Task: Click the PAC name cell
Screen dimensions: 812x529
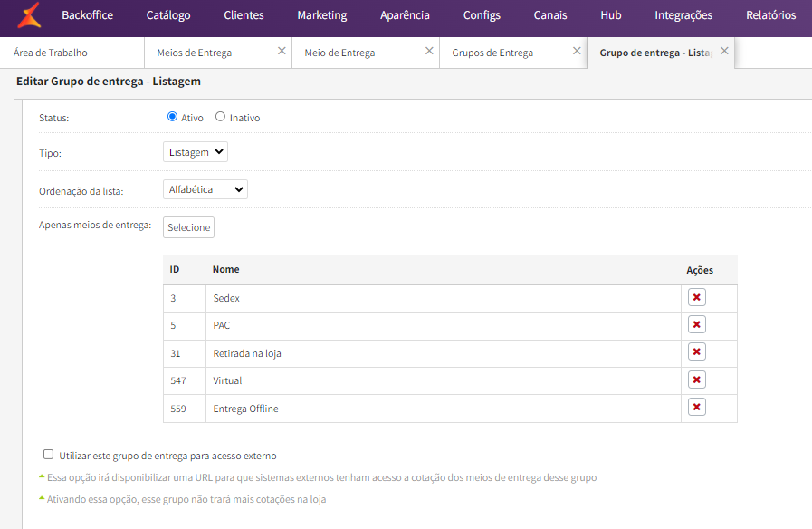Action: [x=444, y=325]
